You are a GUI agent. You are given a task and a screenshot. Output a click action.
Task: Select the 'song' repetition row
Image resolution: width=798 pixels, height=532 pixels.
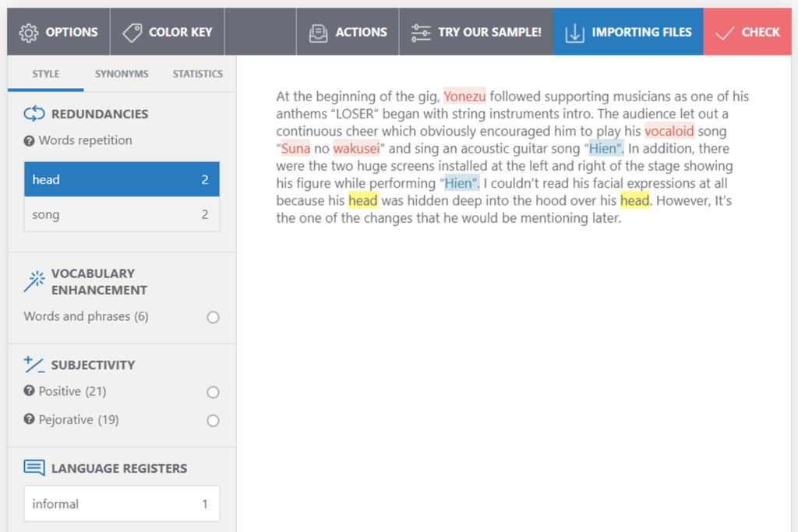(x=122, y=214)
